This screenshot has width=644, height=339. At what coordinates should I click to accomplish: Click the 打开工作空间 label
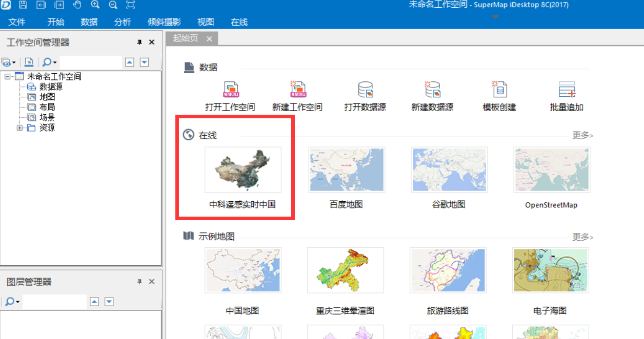click(x=230, y=108)
